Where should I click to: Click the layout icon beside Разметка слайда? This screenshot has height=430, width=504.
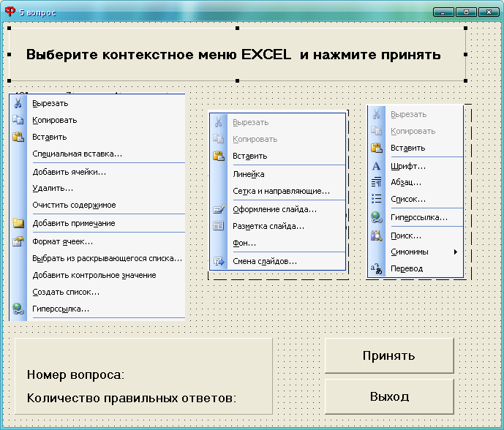[x=219, y=226]
